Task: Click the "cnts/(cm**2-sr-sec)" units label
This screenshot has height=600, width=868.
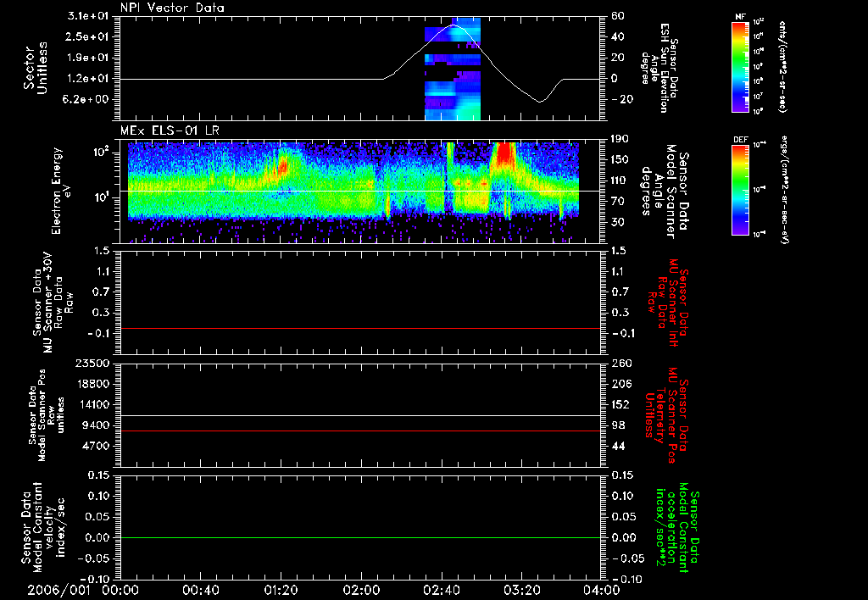Action: pos(782,66)
